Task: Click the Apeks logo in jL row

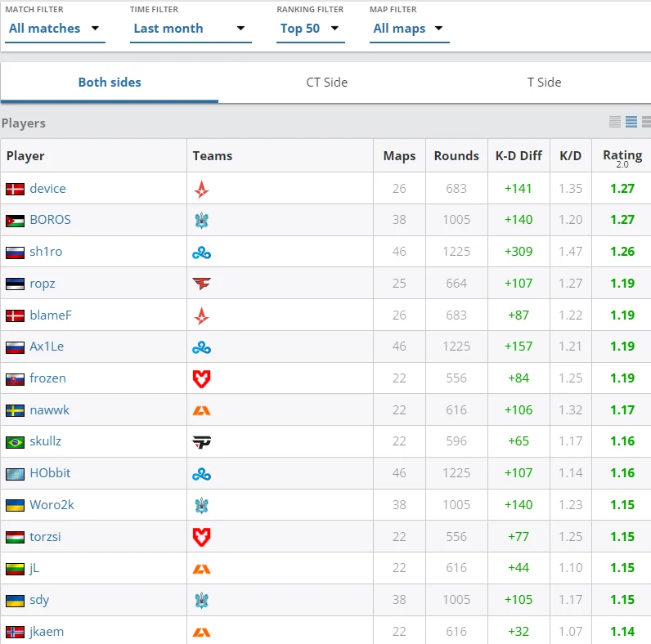Action: (x=202, y=569)
